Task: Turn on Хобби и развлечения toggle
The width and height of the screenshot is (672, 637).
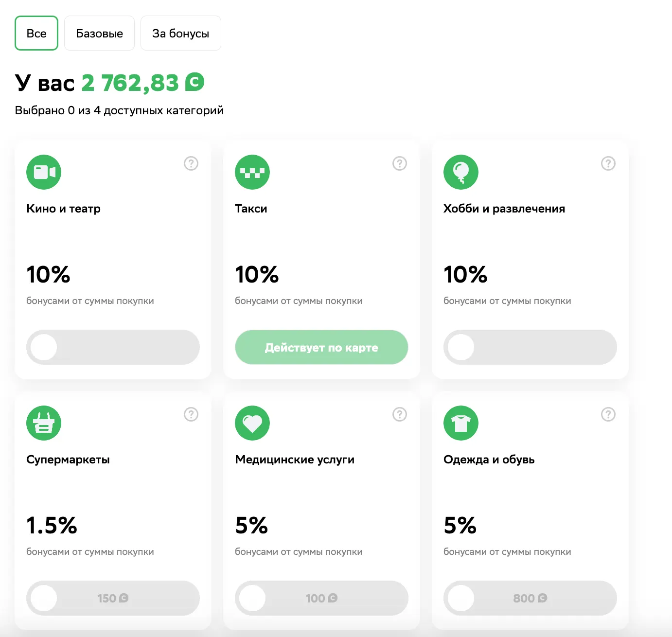Action: (x=530, y=347)
